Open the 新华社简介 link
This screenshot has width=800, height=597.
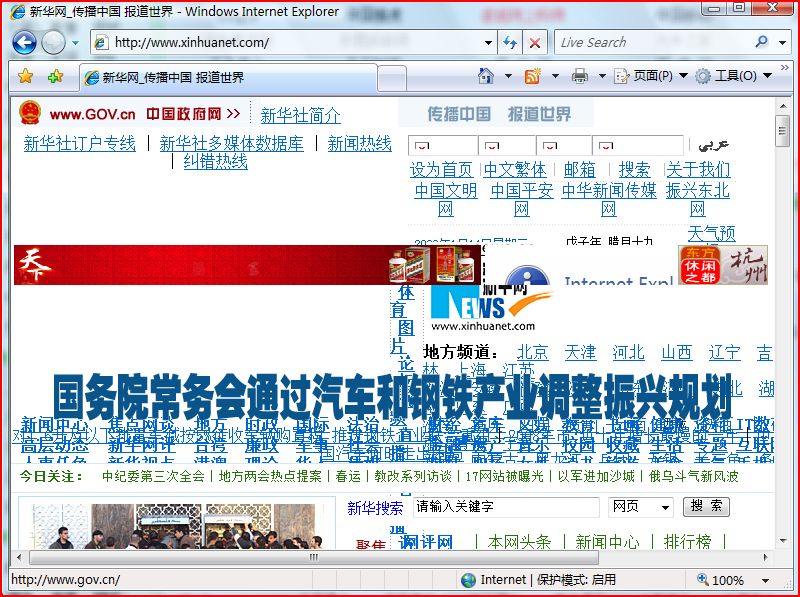(x=300, y=115)
